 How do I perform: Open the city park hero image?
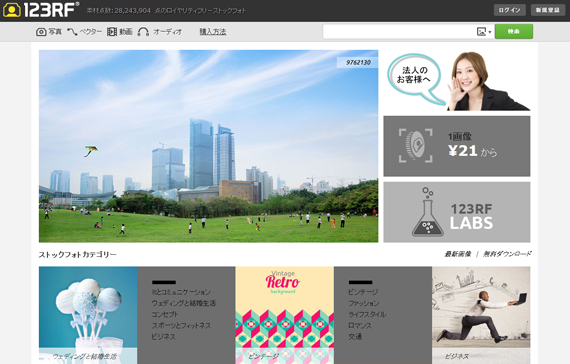pyautogui.click(x=208, y=146)
